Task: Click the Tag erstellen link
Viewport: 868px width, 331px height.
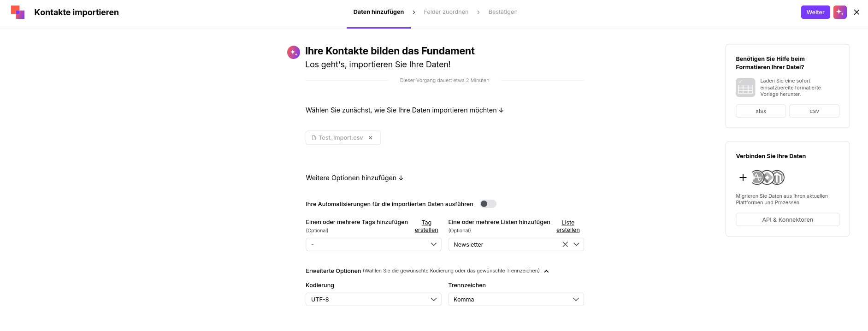Action: point(426,226)
